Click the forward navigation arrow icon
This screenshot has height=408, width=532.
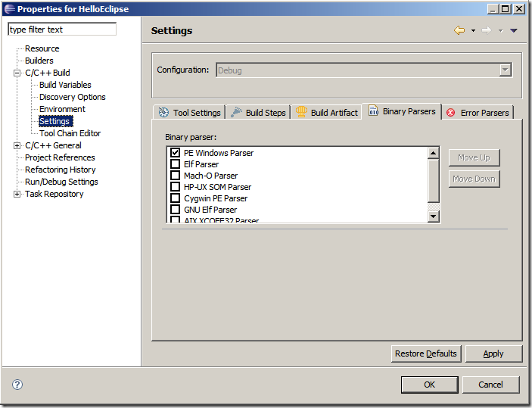487,30
